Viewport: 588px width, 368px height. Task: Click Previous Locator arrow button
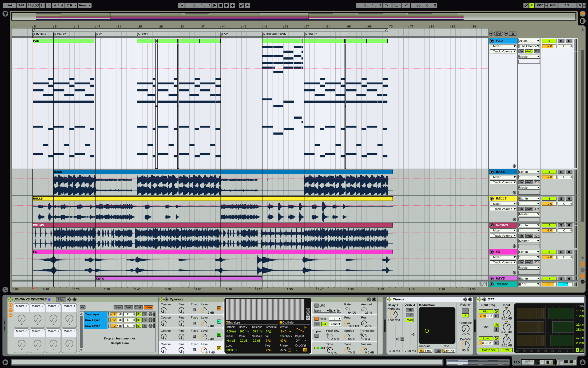(491, 34)
